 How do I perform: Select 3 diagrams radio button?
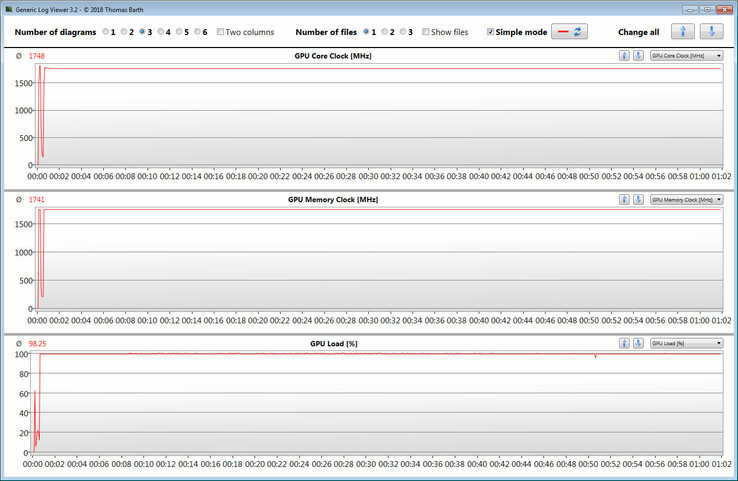142,32
